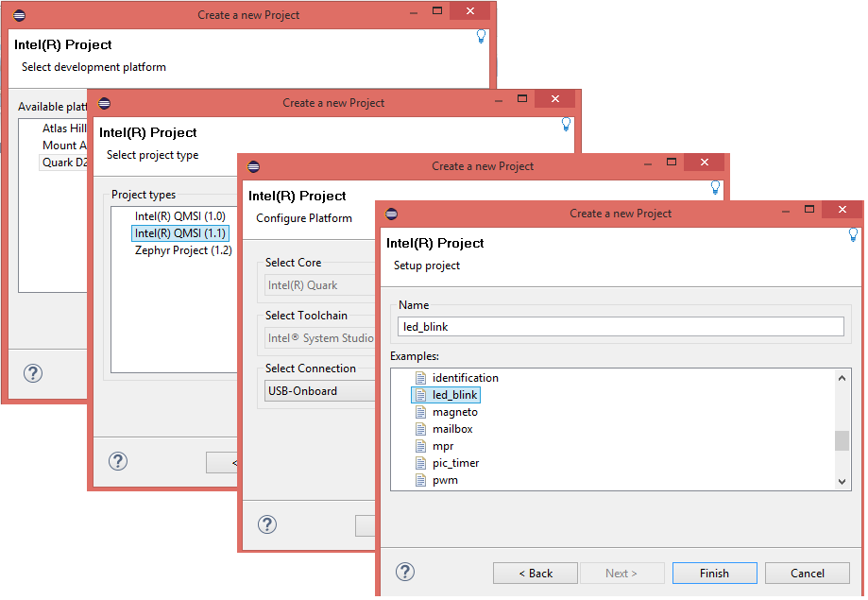Click the examples list scrollbar thumb
Image resolution: width=868 pixels, height=600 pixels.
(842, 441)
